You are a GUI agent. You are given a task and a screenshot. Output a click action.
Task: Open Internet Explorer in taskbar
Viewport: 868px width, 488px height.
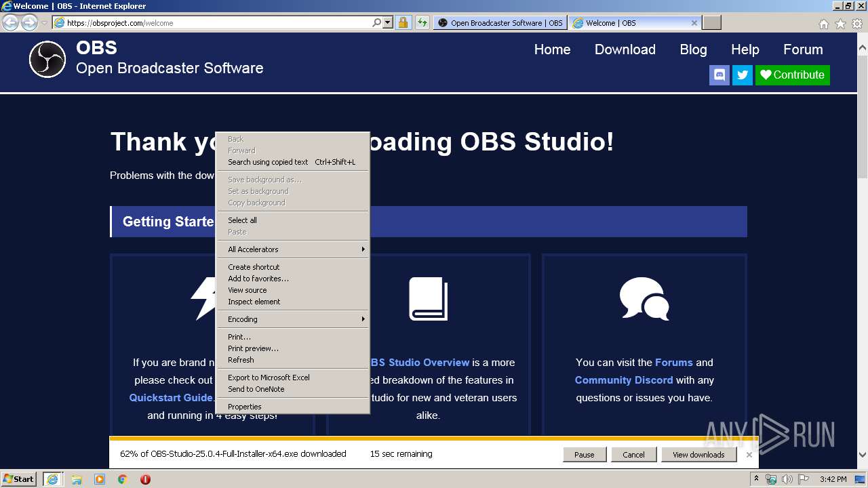tap(52, 479)
